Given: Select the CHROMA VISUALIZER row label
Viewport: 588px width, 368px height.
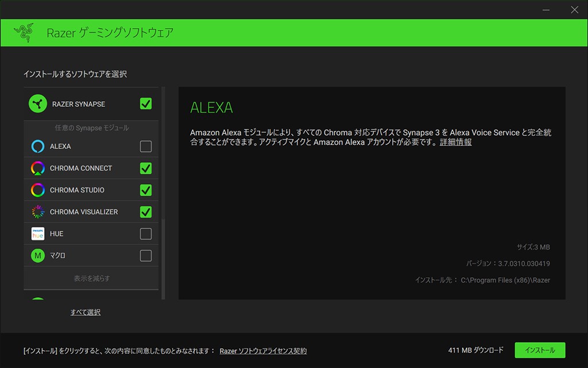Looking at the screenshot, I should (84, 212).
